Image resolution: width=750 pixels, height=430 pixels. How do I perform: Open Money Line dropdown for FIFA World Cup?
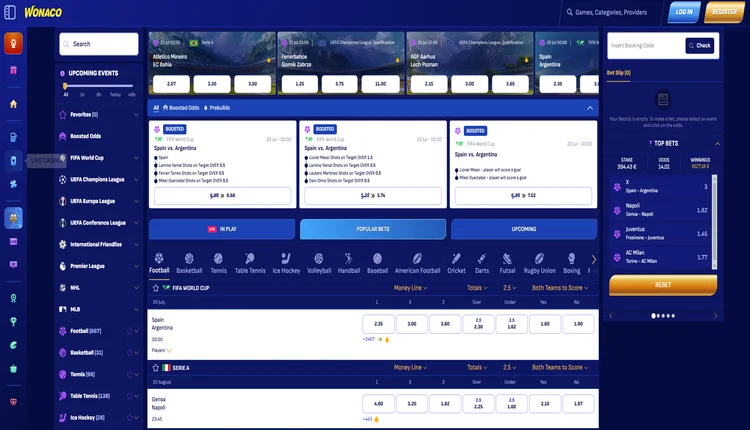pyautogui.click(x=410, y=288)
